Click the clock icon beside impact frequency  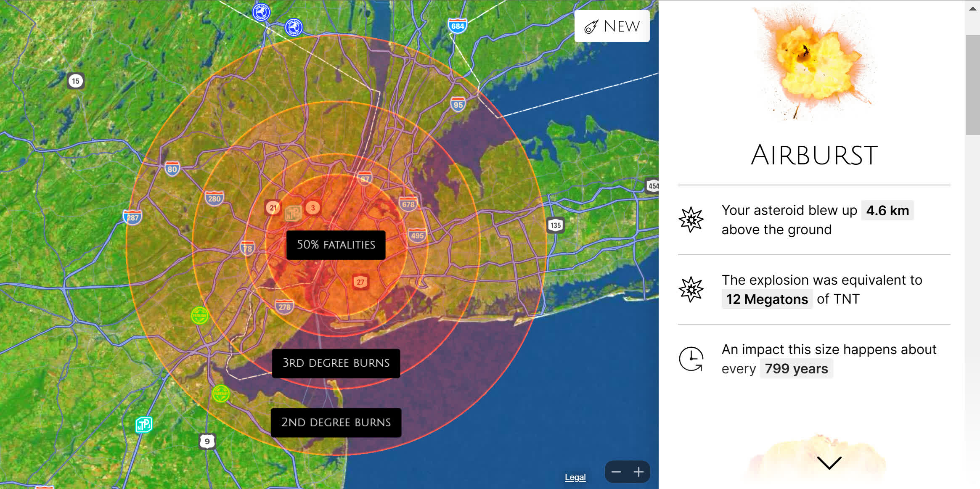(x=691, y=359)
